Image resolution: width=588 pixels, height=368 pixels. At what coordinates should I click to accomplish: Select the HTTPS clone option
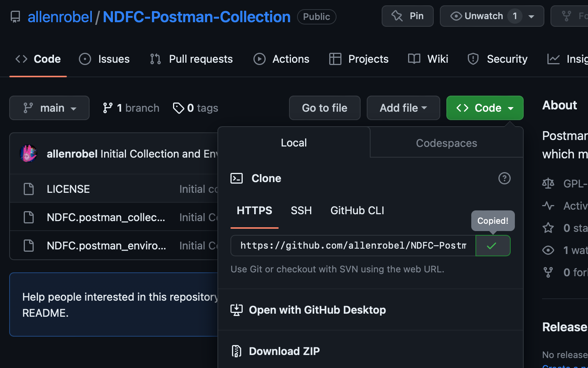coord(255,211)
